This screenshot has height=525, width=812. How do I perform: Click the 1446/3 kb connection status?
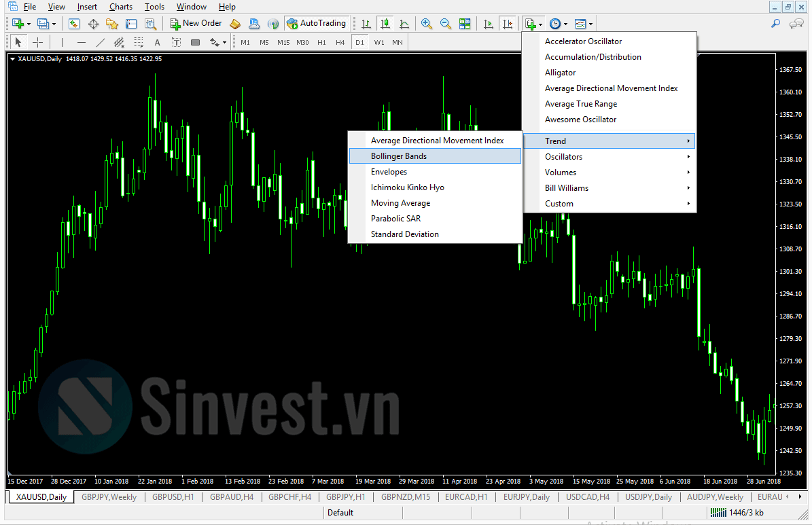(737, 513)
